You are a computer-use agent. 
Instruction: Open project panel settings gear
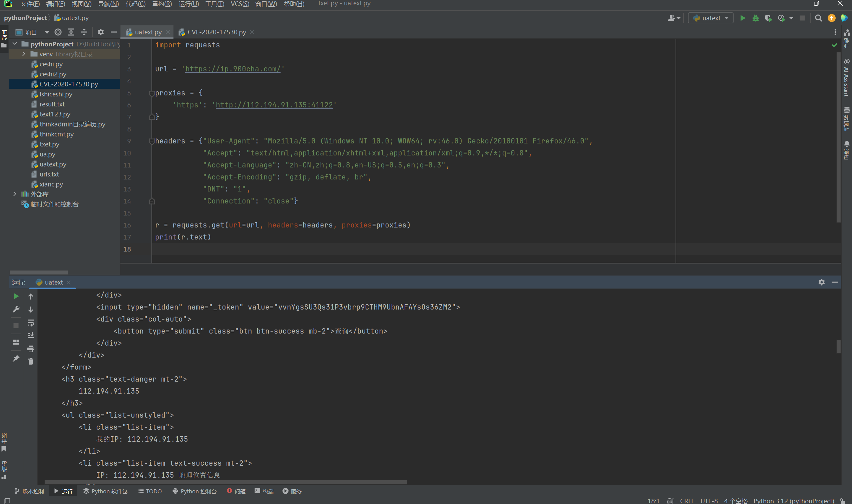click(x=100, y=32)
